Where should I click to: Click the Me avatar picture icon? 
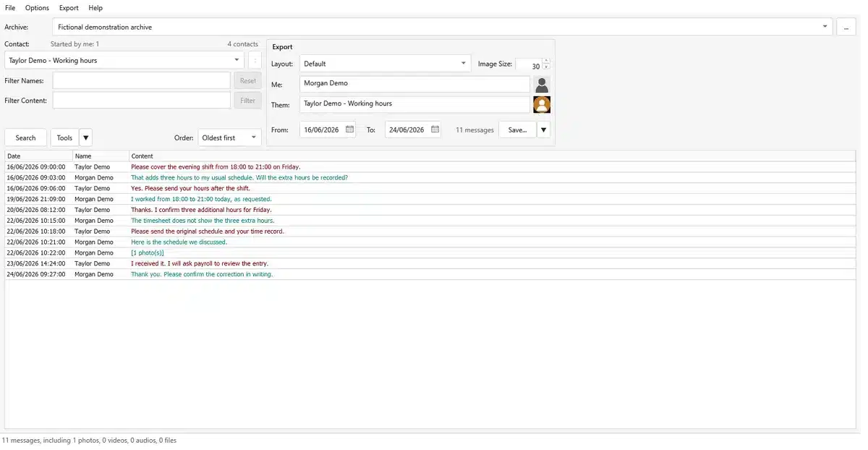pos(542,85)
